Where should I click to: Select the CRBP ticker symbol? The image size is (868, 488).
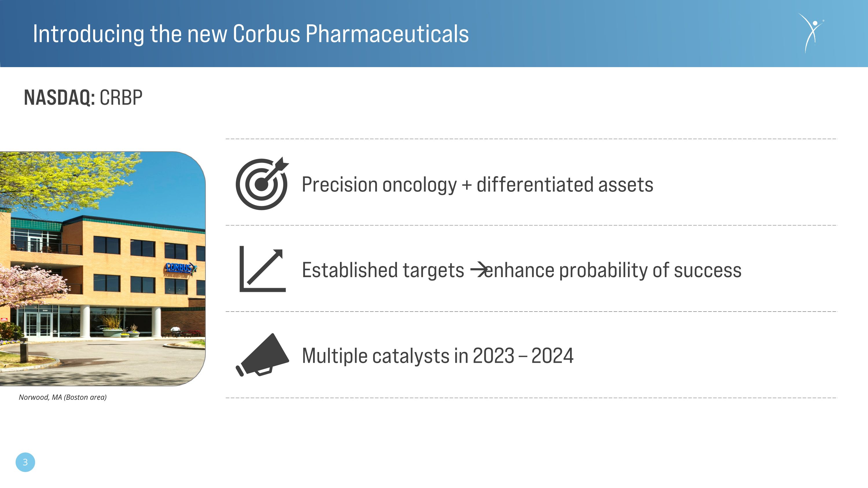(x=121, y=98)
